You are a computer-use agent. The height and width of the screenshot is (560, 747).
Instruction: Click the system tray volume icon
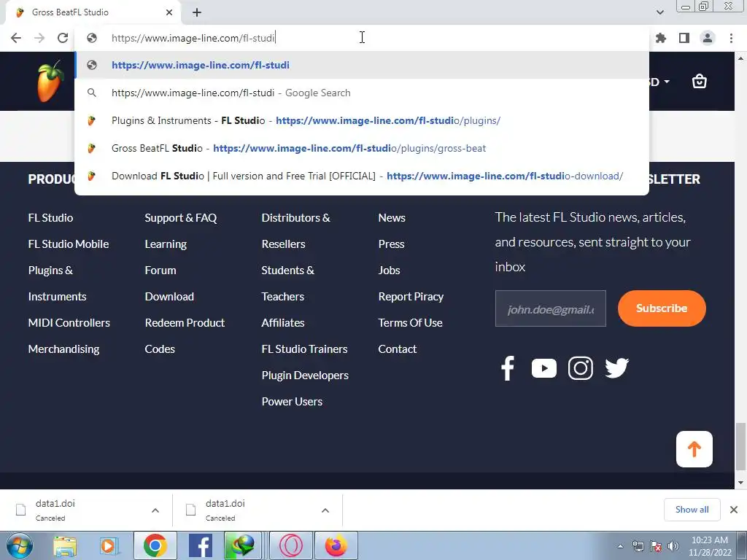click(673, 546)
